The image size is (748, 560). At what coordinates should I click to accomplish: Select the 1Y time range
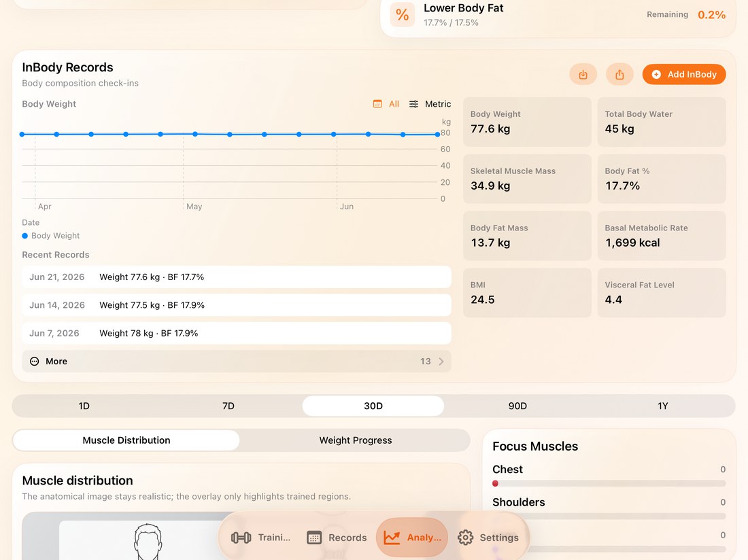(662, 406)
